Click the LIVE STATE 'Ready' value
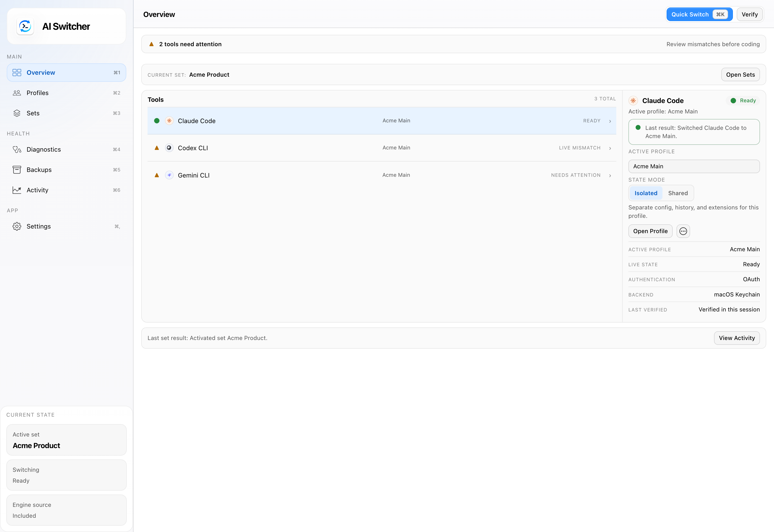Image resolution: width=774 pixels, height=532 pixels. coord(751,264)
